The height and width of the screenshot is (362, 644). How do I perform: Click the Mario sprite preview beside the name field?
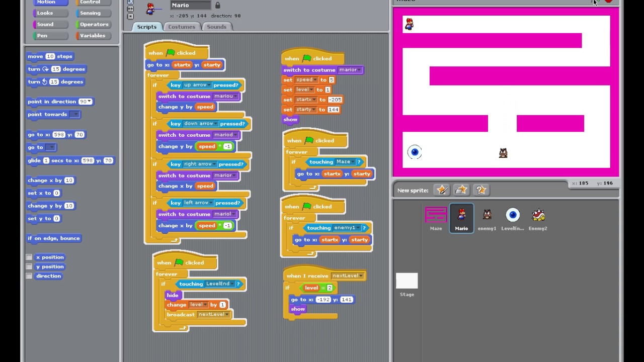(150, 9)
